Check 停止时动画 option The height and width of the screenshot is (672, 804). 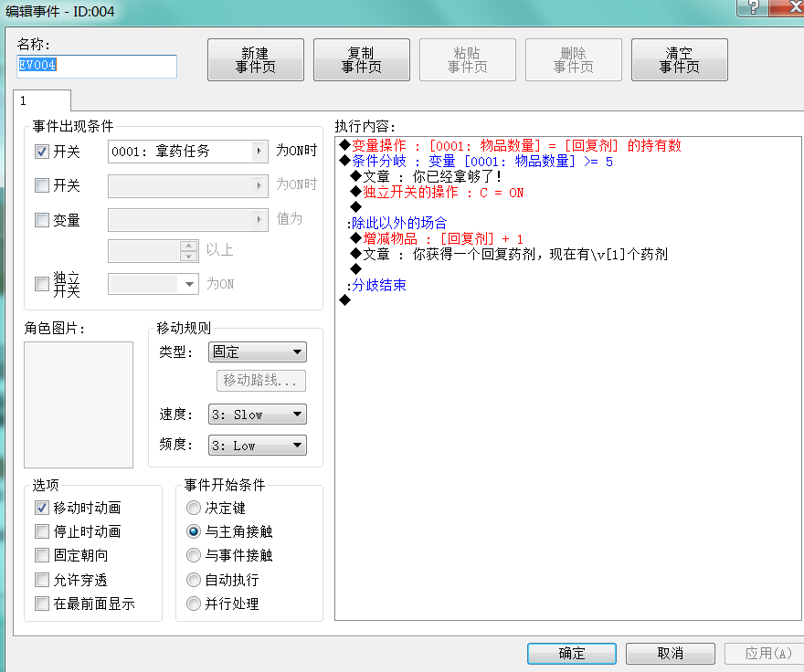[x=41, y=531]
